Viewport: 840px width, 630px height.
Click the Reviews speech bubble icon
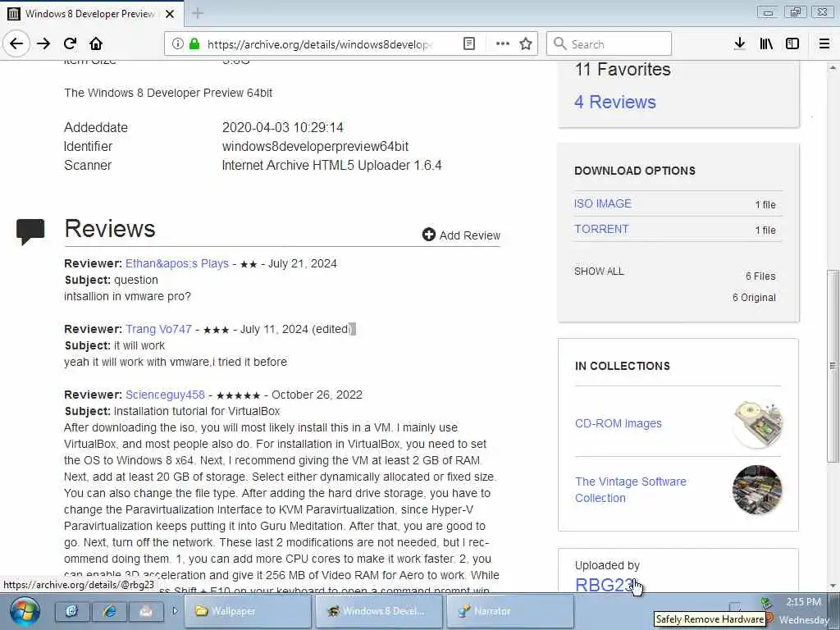coord(30,231)
